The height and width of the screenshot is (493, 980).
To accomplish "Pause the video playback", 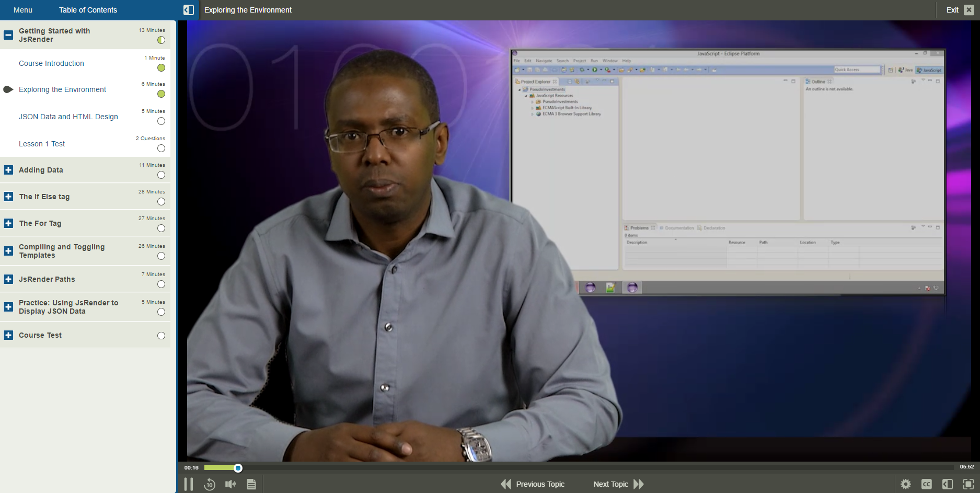I will click(189, 484).
